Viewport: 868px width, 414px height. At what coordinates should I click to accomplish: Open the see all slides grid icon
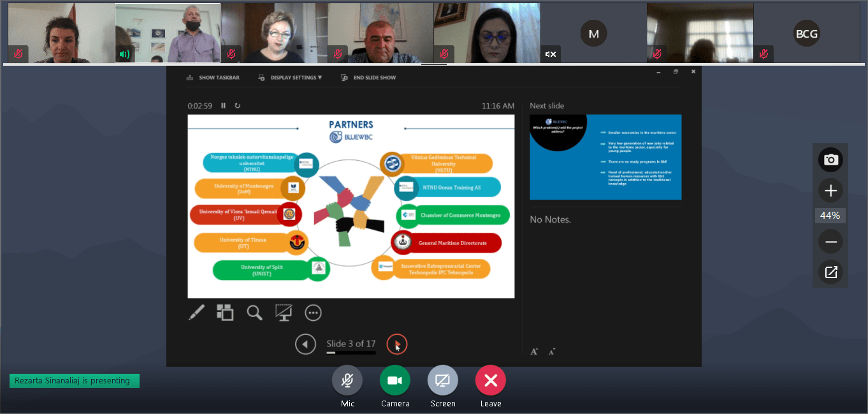[x=225, y=312]
